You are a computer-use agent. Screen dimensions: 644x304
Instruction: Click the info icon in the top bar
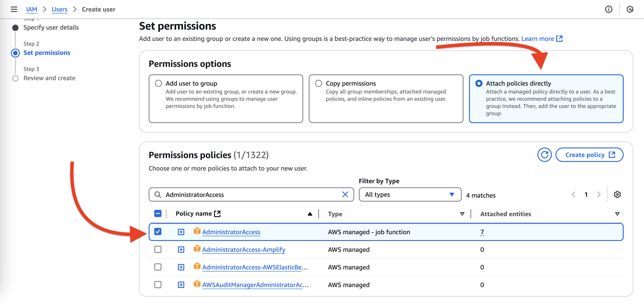(x=609, y=9)
